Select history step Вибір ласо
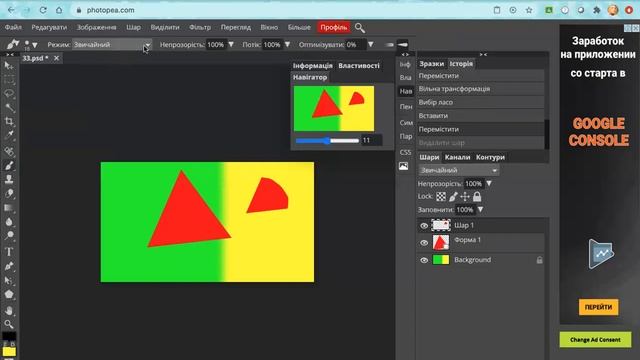The image size is (640, 360). [x=480, y=102]
